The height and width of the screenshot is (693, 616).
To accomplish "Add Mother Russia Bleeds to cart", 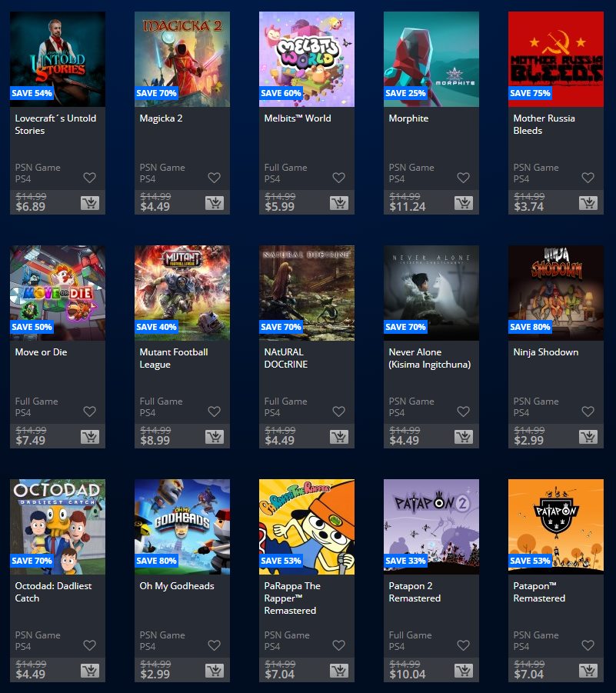I will [x=588, y=203].
